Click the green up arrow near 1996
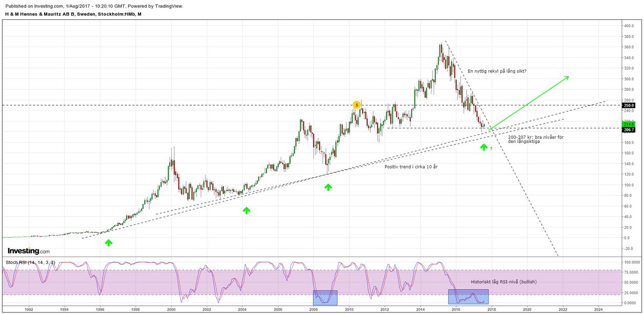This screenshot has width=644, height=314. (x=108, y=243)
